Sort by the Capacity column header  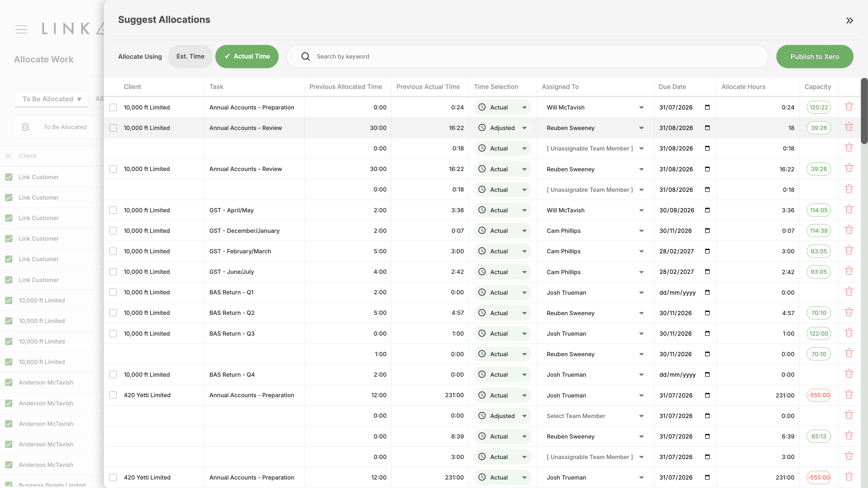click(817, 87)
